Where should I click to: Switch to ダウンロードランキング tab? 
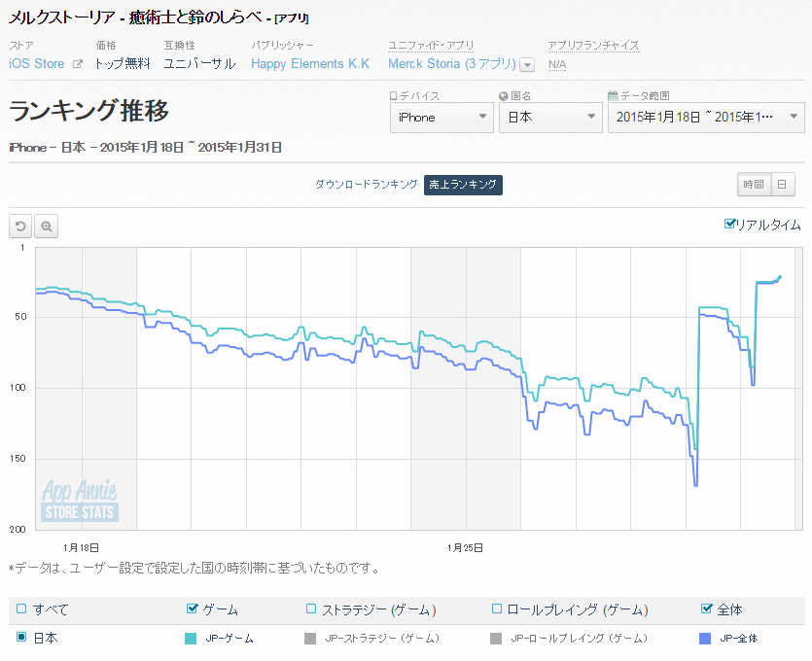click(x=366, y=185)
